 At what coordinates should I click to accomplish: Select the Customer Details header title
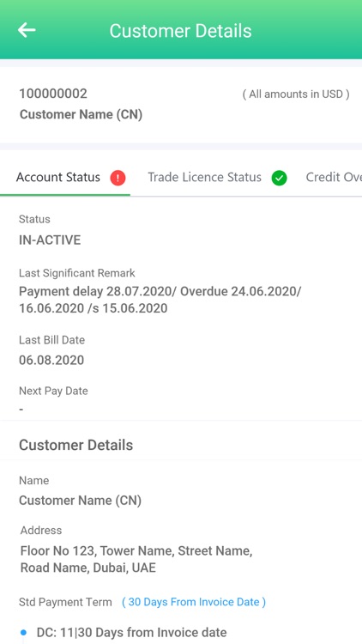pos(181,31)
